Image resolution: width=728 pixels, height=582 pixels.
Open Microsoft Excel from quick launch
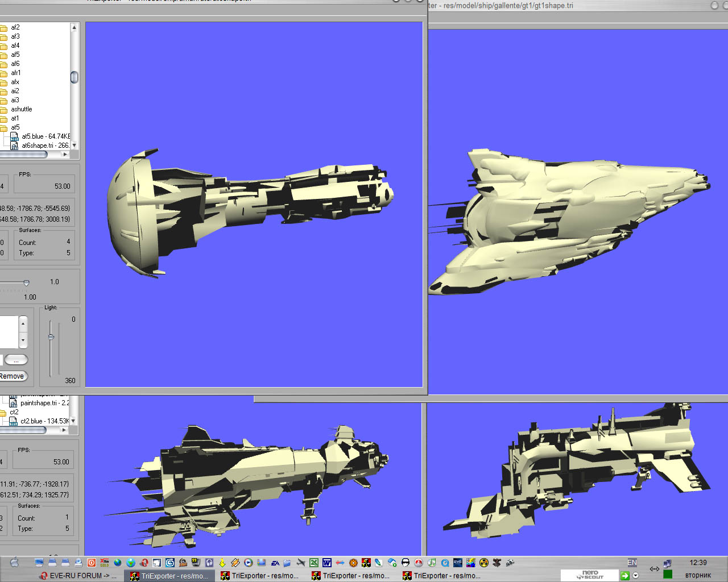(x=313, y=563)
